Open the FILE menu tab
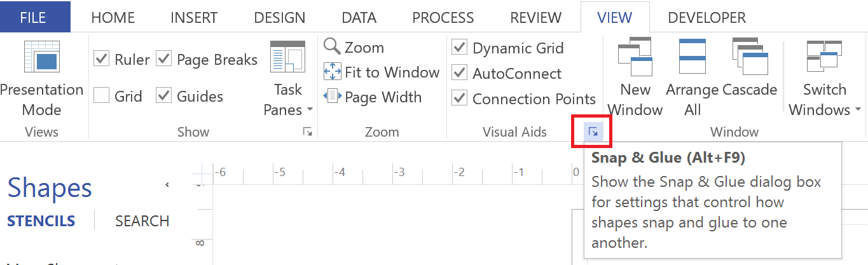Screen dimensions: 868x265 [33, 17]
